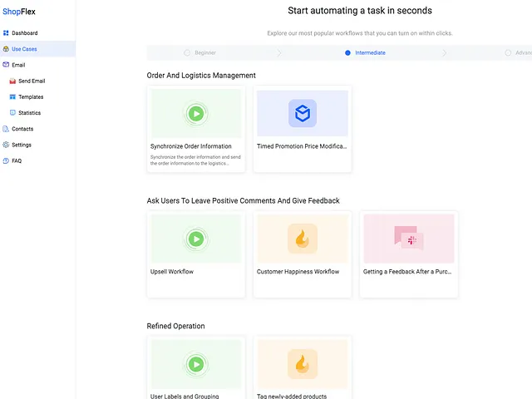The height and width of the screenshot is (399, 532).
Task: Click the ShopFlex logo
Action: click(19, 12)
